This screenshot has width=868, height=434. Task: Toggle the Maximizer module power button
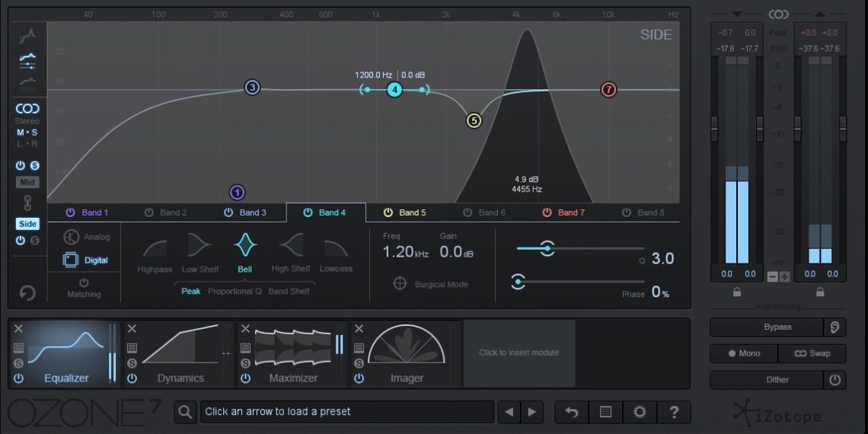245,378
